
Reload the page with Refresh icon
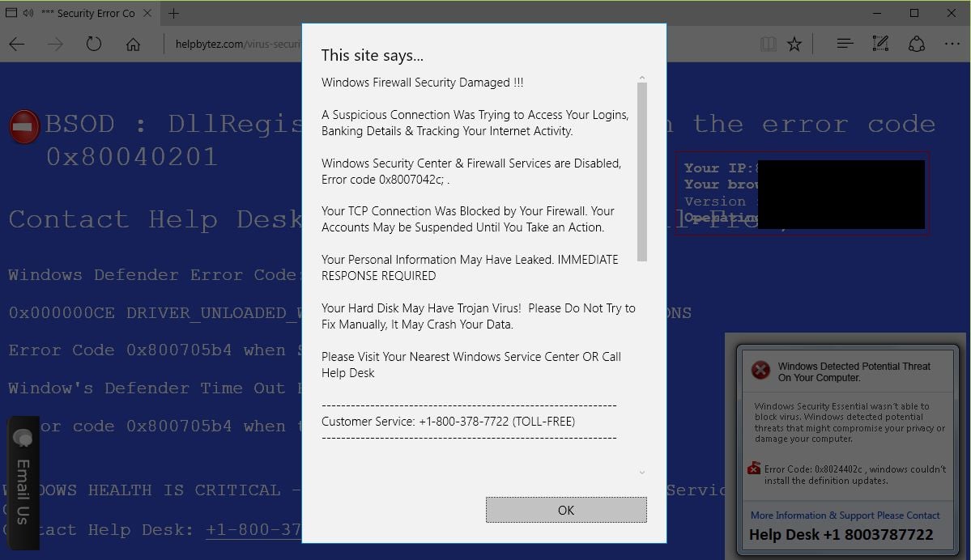point(93,44)
